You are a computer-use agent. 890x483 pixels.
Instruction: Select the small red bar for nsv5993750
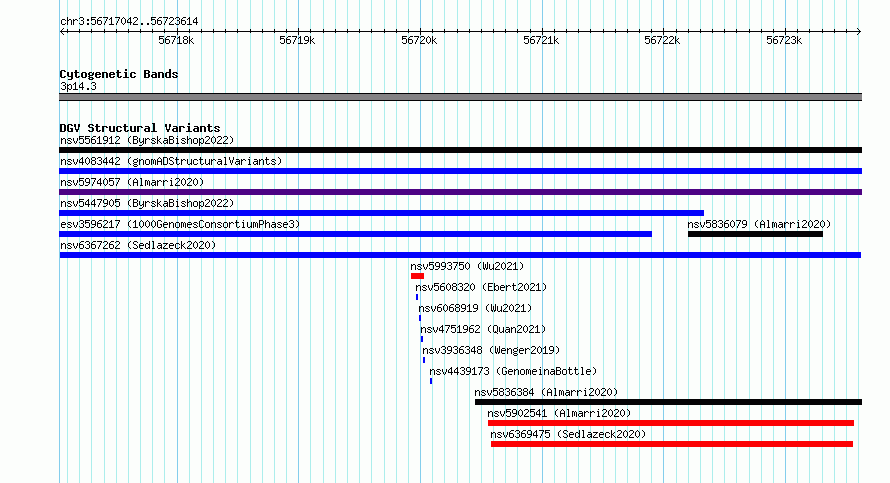[417, 276]
